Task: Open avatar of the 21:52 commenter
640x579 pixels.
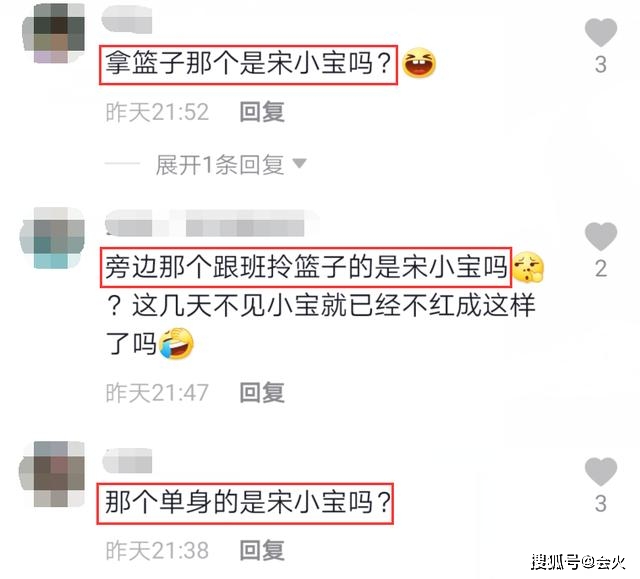Action: [x=53, y=33]
